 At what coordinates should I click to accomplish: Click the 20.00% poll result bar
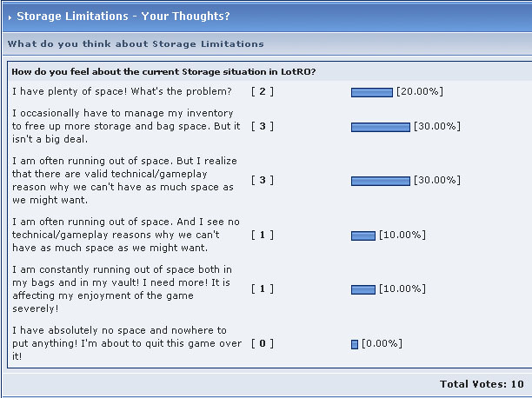tap(372, 92)
